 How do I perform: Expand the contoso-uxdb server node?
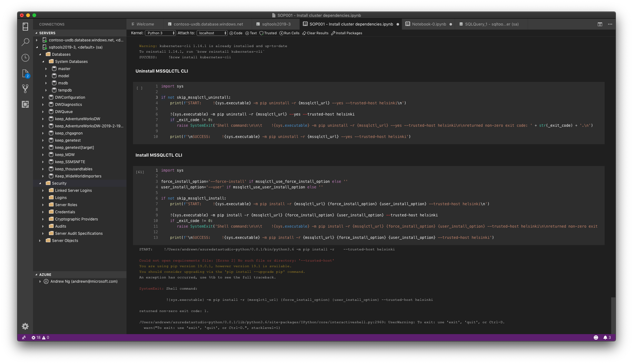[x=37, y=40]
